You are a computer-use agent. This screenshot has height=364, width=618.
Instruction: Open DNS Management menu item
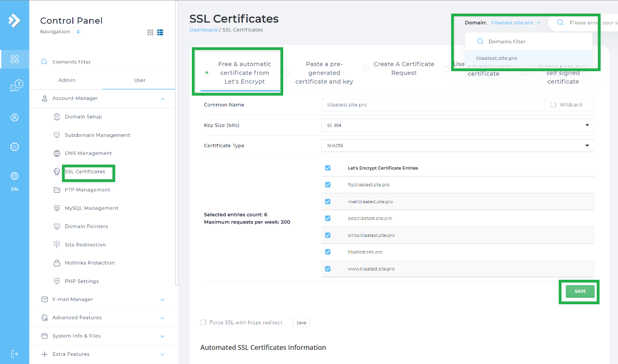[x=88, y=153]
